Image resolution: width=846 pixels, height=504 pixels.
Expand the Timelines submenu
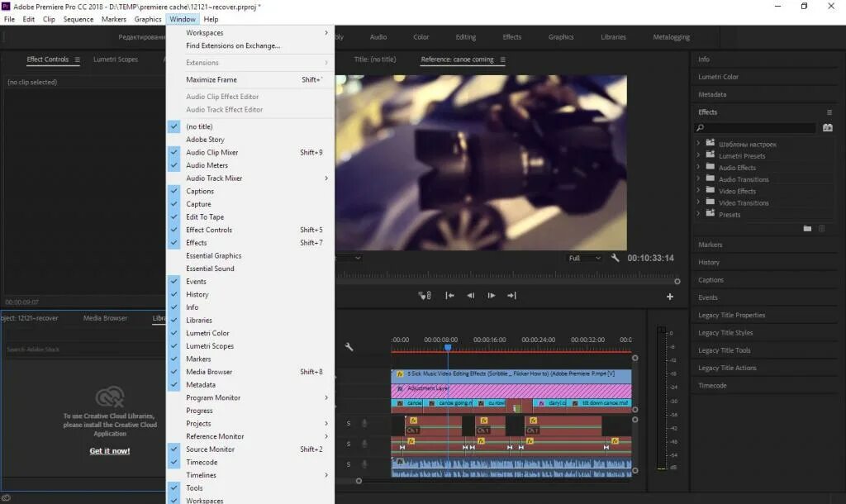[x=250, y=475]
